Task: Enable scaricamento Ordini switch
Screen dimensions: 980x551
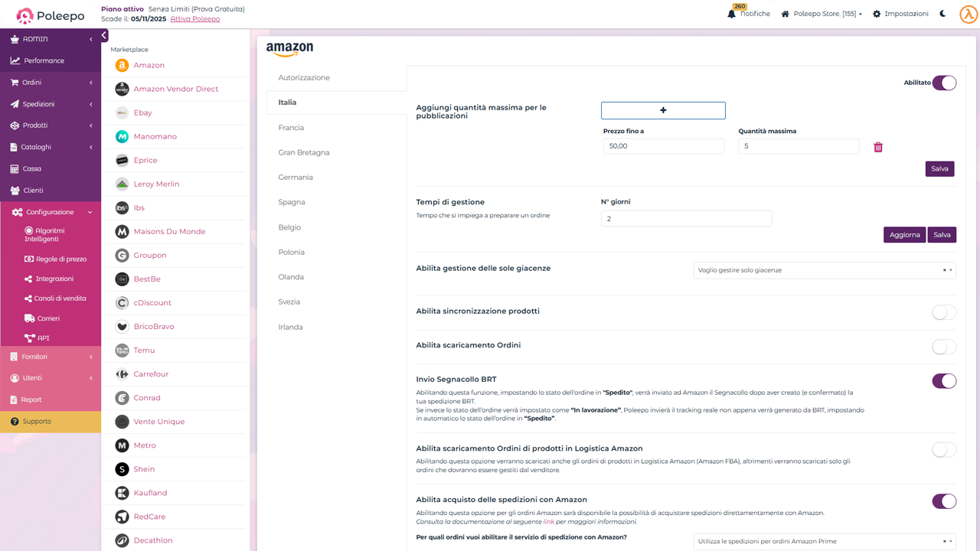Action: [944, 347]
